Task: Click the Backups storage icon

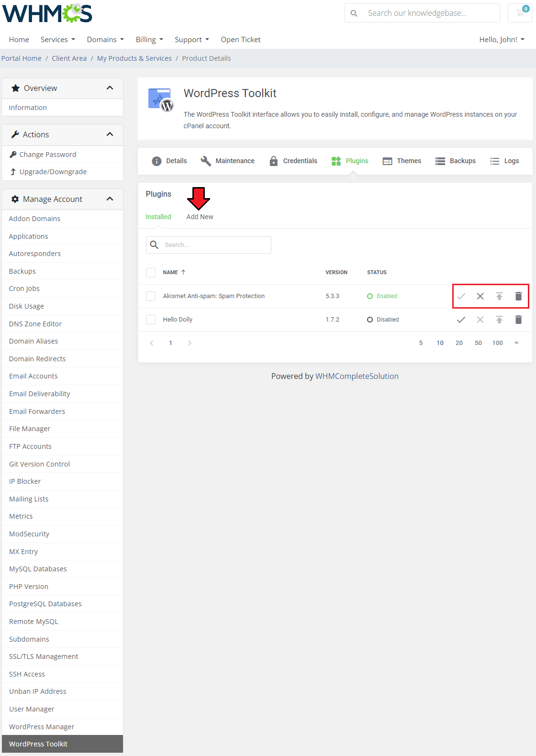Action: coord(440,161)
